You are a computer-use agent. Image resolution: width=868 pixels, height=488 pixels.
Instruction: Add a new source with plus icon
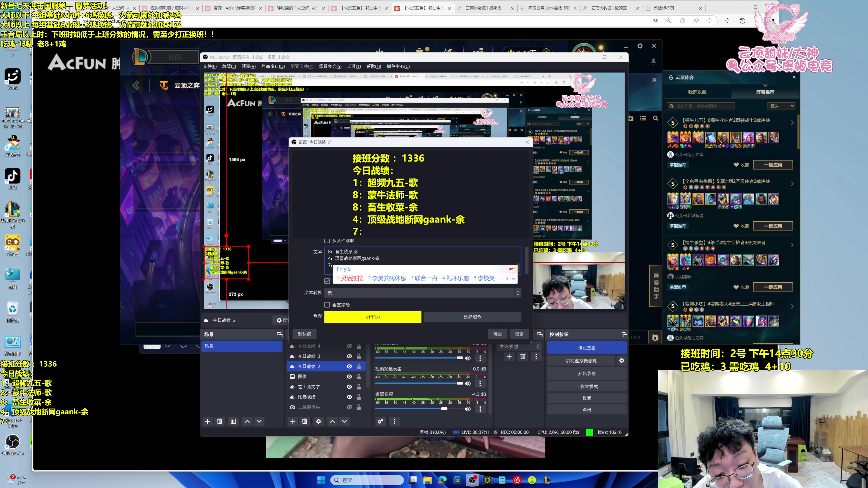[292, 421]
